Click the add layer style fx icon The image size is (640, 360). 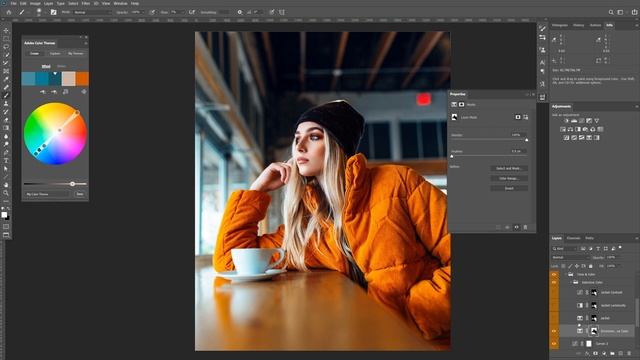coord(587,353)
